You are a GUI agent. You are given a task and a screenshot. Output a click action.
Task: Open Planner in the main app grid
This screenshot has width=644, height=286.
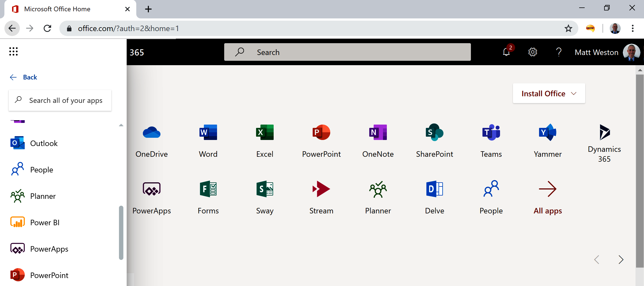pos(378,198)
